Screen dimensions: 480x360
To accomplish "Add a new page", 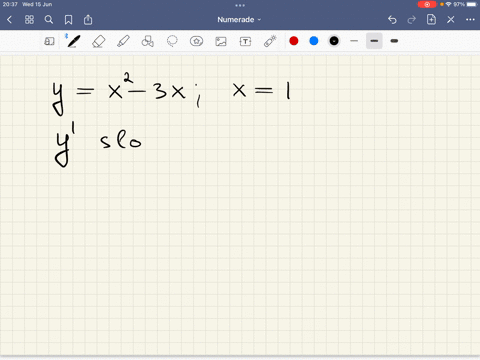I will 431,19.
